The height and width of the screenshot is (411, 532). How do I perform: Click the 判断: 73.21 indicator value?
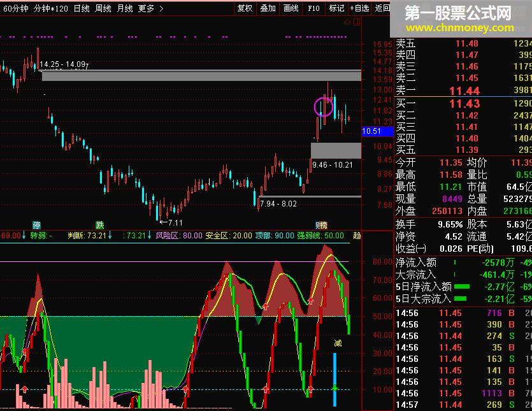[x=90, y=236]
